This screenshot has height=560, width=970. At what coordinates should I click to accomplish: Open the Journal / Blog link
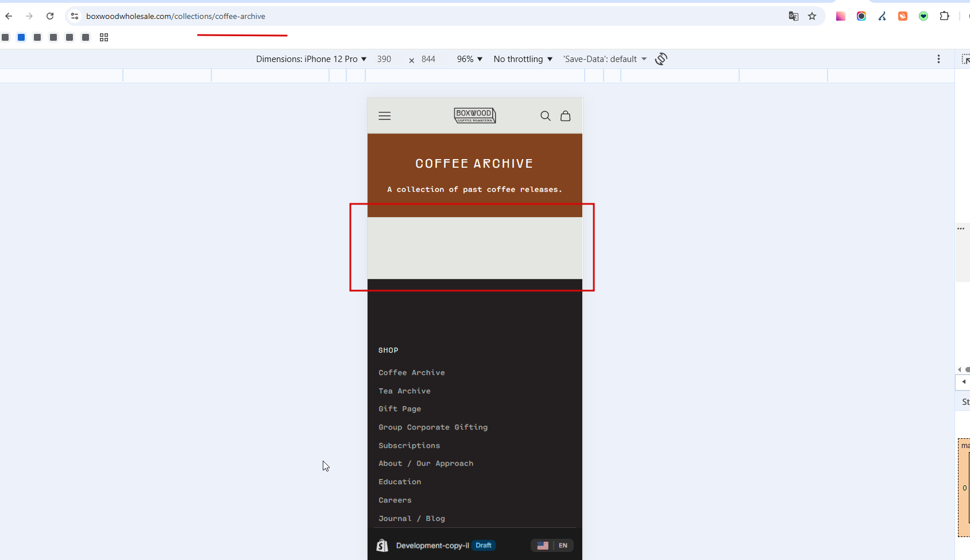click(x=412, y=519)
